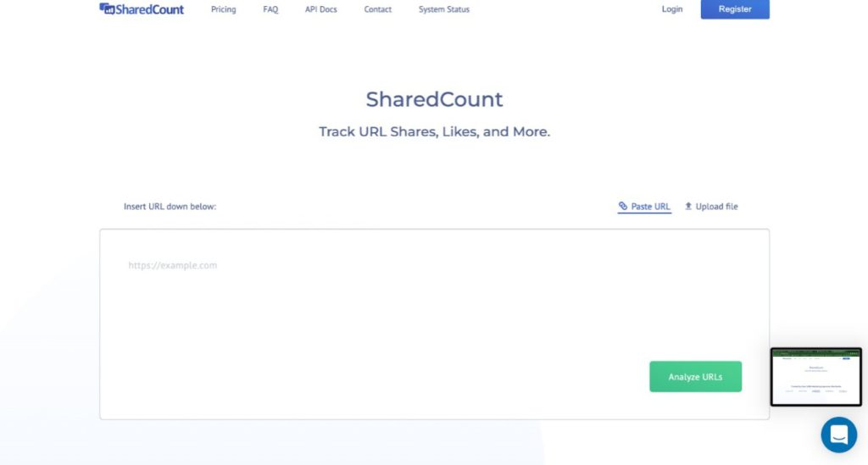Select Contact in the top navigation
The image size is (868, 465).
coord(378,9)
